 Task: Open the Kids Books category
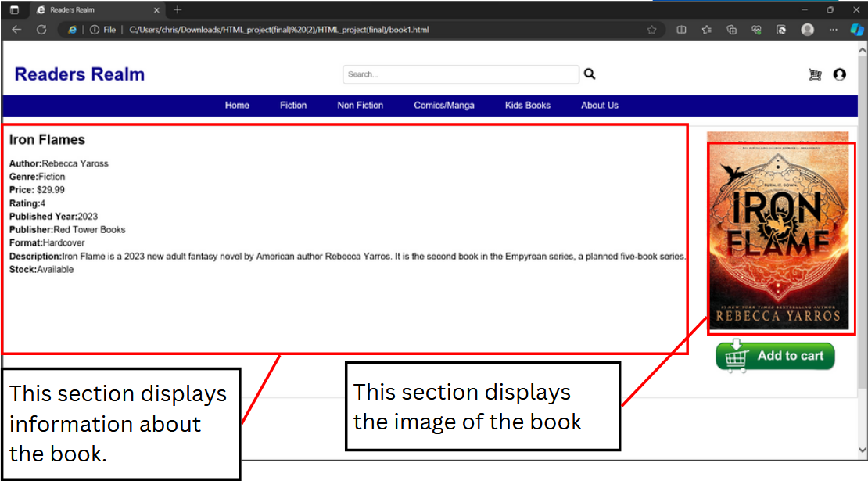pyautogui.click(x=528, y=105)
